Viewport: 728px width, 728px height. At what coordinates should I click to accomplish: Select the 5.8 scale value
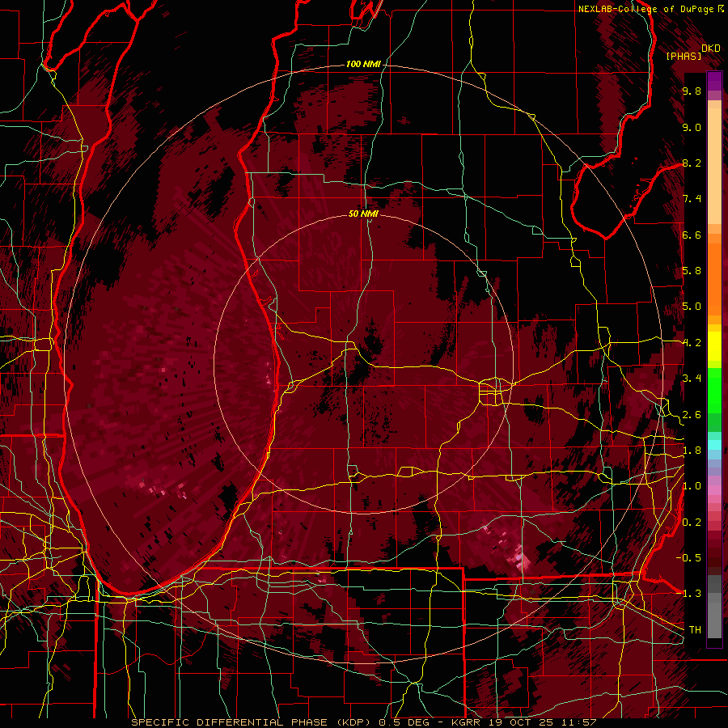coord(692,271)
